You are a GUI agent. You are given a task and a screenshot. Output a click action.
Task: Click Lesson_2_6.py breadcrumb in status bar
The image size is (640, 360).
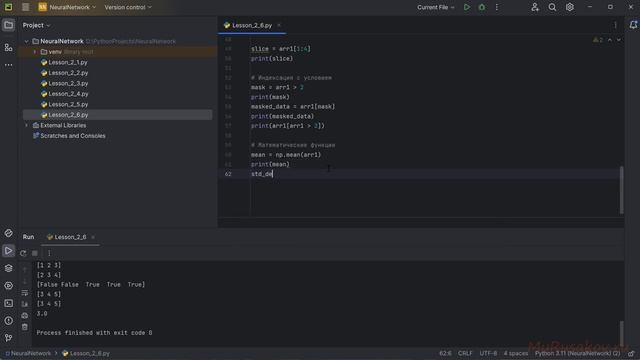coord(86,353)
